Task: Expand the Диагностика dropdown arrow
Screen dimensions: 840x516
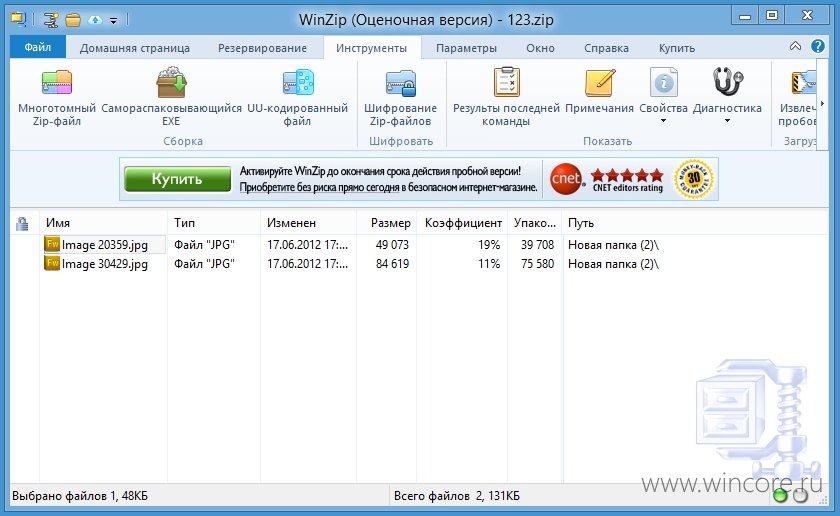Action: [x=727, y=121]
